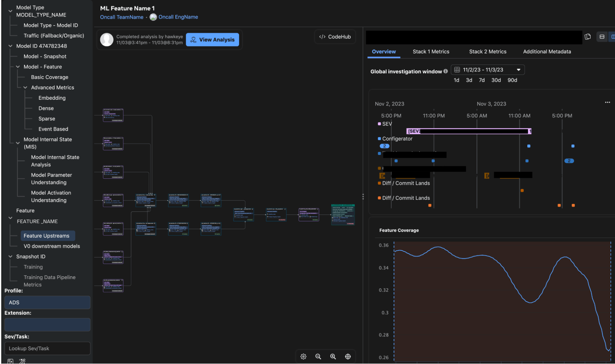
Task: Switch to horizontal split layout icon
Action: [x=602, y=36]
